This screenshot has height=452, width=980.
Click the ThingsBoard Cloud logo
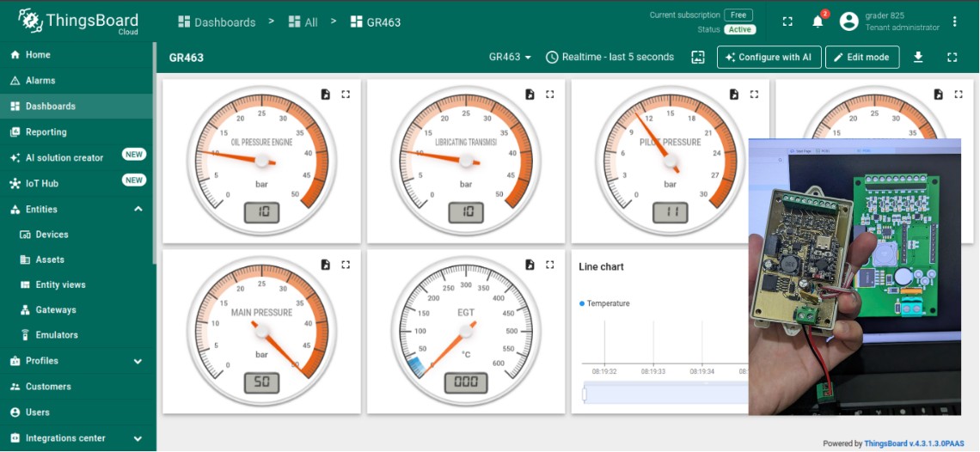[x=78, y=21]
